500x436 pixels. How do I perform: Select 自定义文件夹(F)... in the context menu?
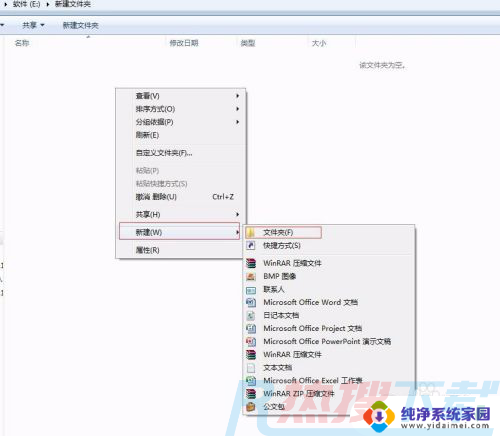(164, 153)
